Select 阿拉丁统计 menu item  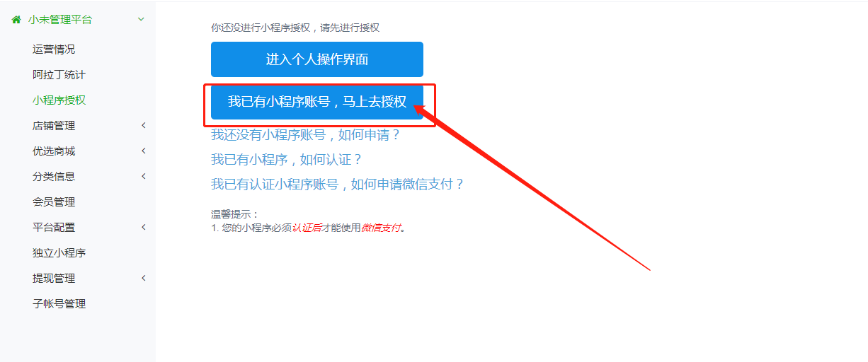pos(59,75)
